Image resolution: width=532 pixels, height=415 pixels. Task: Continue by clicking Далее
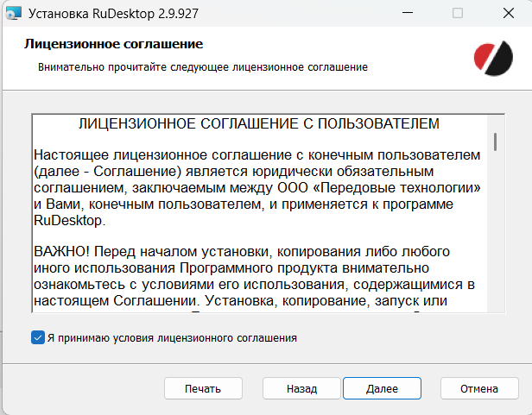[382, 388]
